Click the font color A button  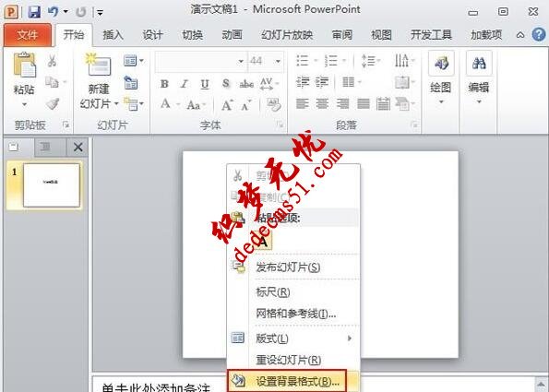click(165, 103)
